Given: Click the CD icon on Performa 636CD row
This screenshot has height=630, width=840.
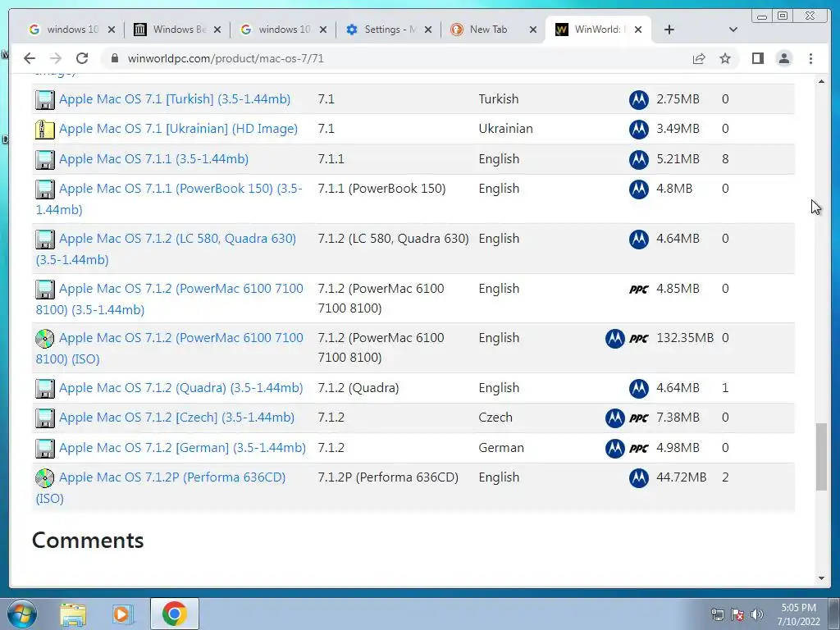Looking at the screenshot, I should coord(45,478).
